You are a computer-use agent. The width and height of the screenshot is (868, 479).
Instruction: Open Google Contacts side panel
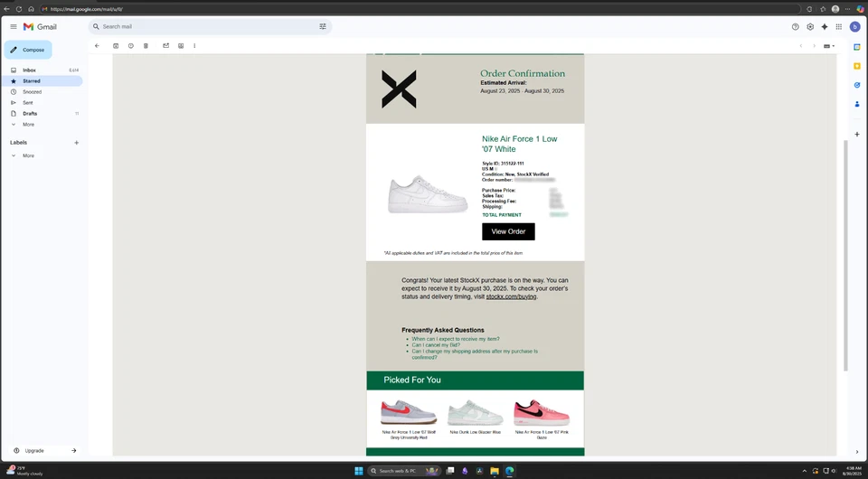click(x=857, y=104)
